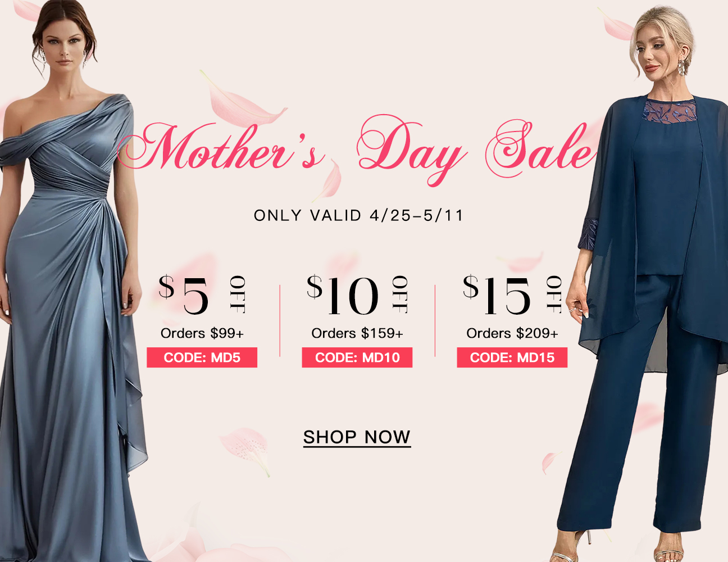The image size is (728, 562).
Task: Click the Orders $209+ text
Action: coord(512,333)
